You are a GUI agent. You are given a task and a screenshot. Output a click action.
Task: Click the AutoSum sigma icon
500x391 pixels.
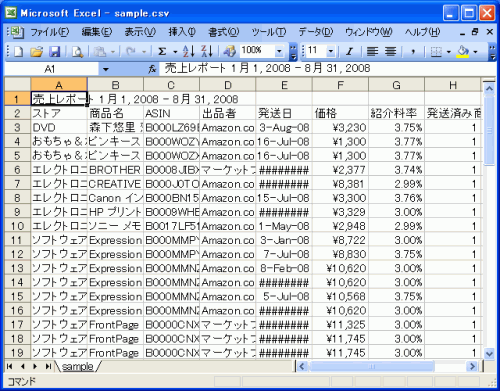[x=162, y=51]
